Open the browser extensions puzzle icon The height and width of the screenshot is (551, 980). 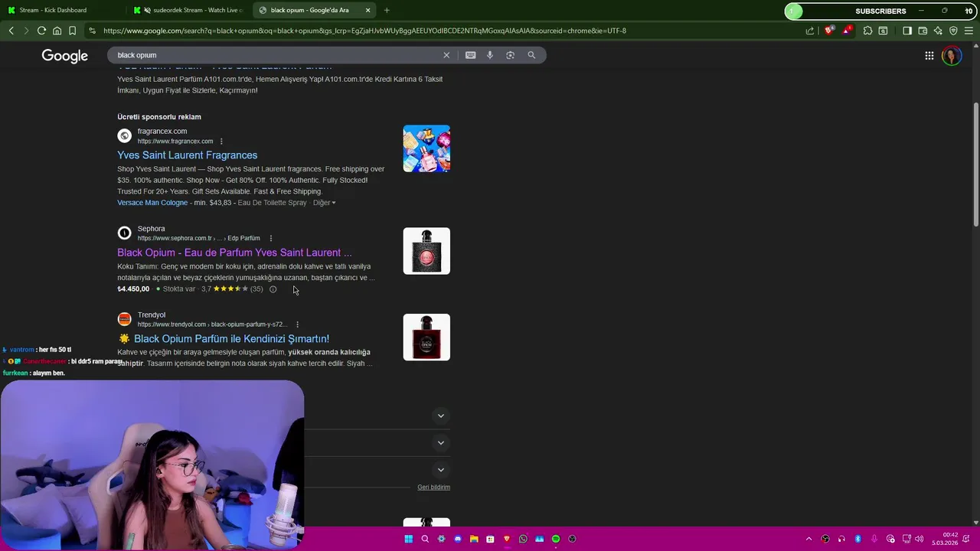[x=867, y=31]
